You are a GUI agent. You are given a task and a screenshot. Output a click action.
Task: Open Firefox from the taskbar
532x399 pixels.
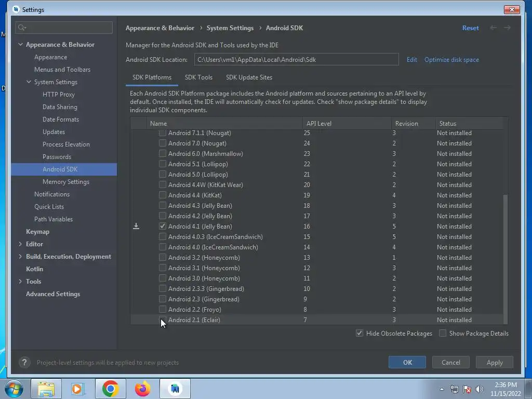[142, 389]
